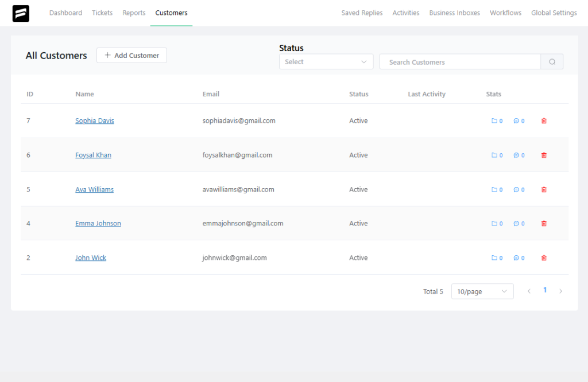Click email foysalkhan@gmail.com
Image resolution: width=588 pixels, height=382 pixels.
(237, 155)
